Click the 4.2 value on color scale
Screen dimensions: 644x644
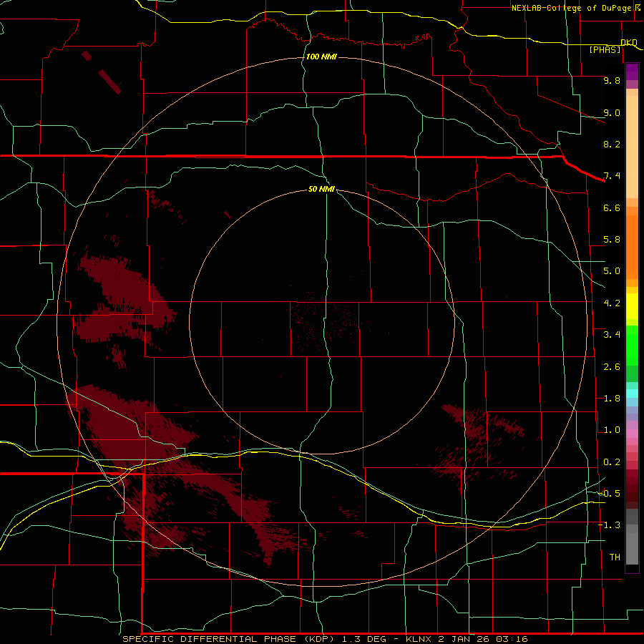point(612,303)
